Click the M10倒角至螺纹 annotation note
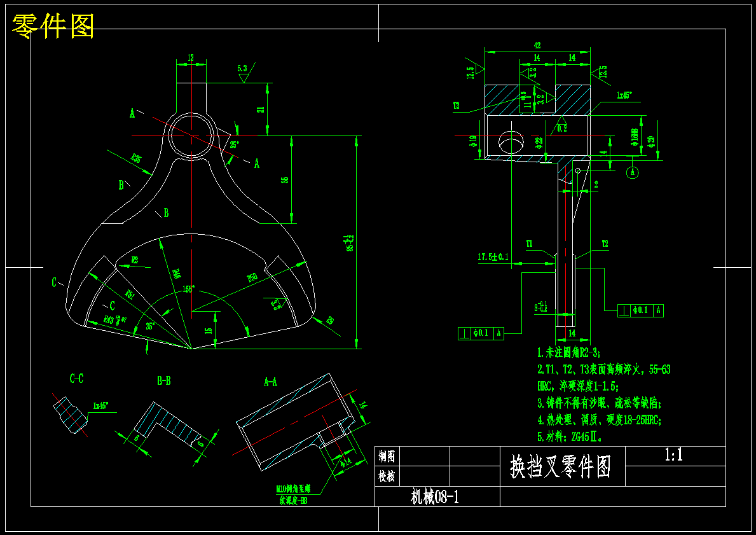Screen dimensions: 756x535 click(293, 494)
